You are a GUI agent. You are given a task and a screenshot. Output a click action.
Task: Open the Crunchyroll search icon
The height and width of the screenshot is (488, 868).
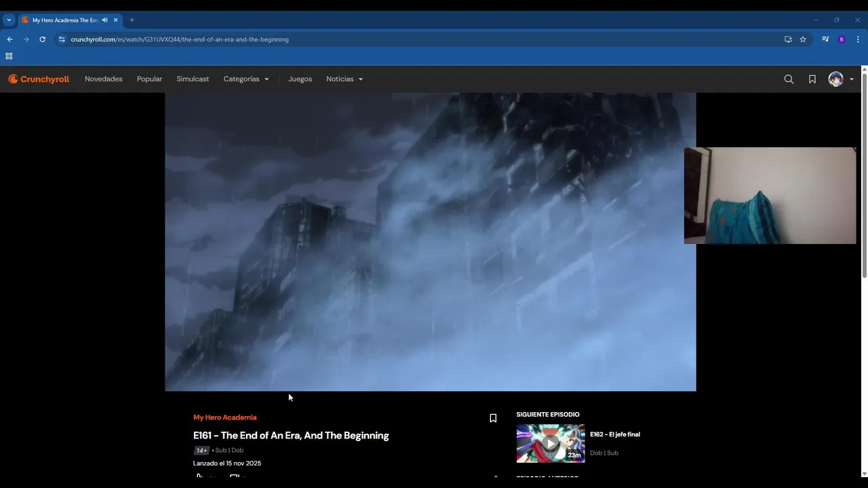click(x=789, y=79)
